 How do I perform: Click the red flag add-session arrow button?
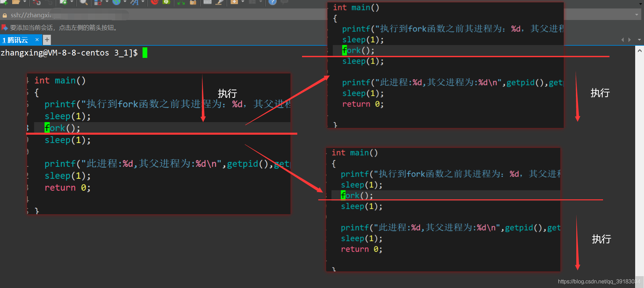click(x=4, y=27)
